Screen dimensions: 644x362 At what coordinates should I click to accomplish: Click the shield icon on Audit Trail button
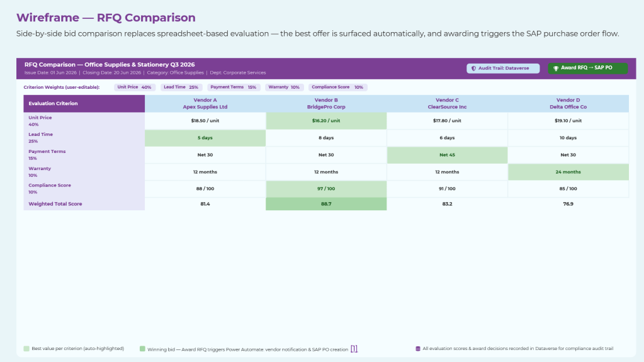tap(473, 69)
